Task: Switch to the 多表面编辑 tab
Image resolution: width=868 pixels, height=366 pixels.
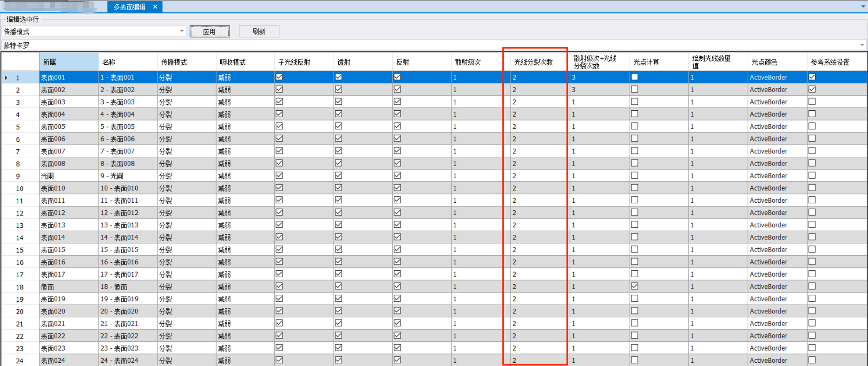Action: tap(129, 7)
